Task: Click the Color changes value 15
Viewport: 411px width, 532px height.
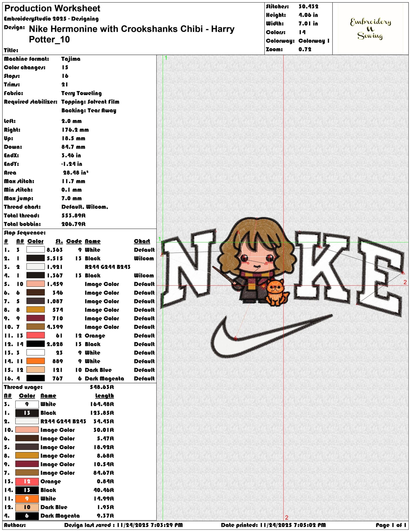Action: [x=65, y=68]
